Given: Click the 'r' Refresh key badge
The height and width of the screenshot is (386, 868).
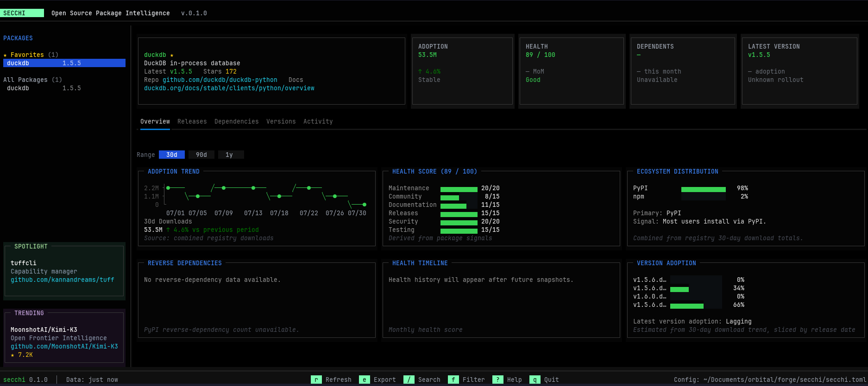Looking at the screenshot, I should pos(316,380).
